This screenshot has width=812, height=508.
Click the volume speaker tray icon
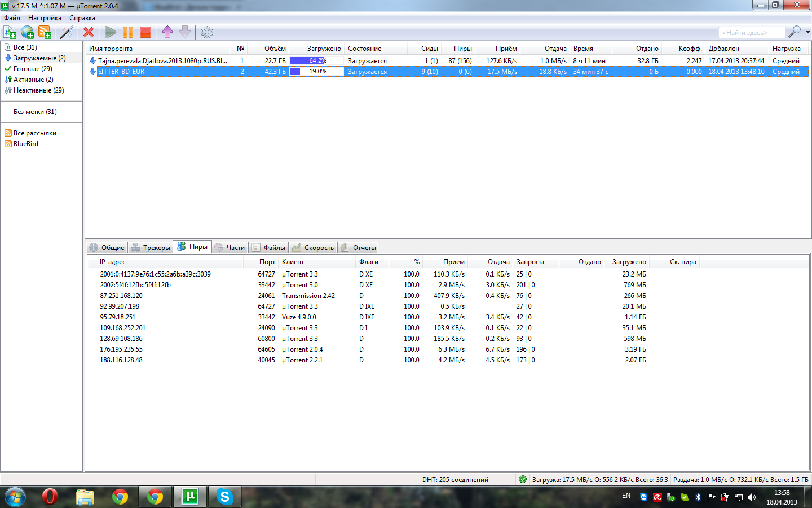point(752,497)
